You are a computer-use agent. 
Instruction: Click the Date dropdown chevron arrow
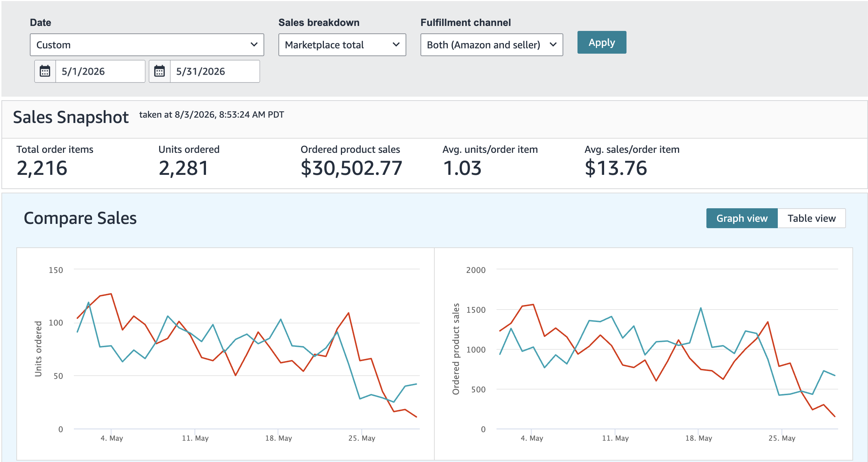point(254,45)
